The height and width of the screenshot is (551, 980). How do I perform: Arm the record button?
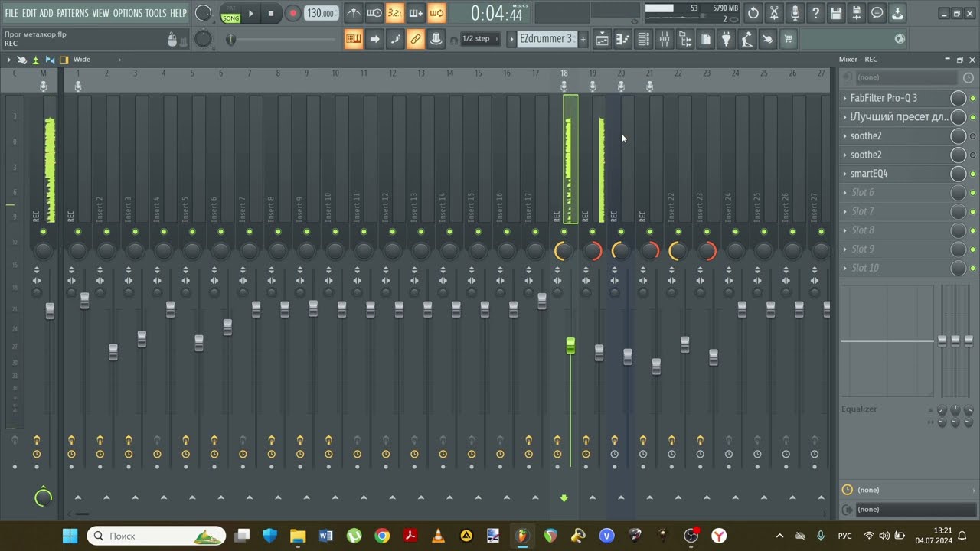[292, 13]
